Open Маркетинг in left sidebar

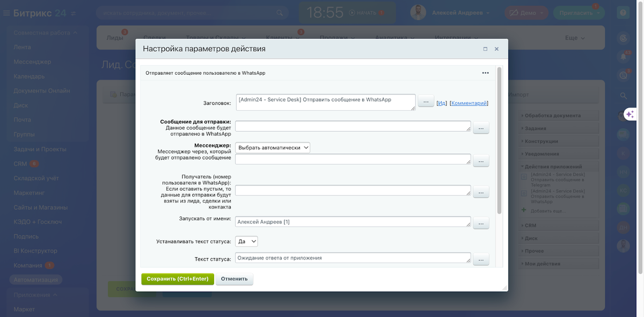tap(30, 192)
